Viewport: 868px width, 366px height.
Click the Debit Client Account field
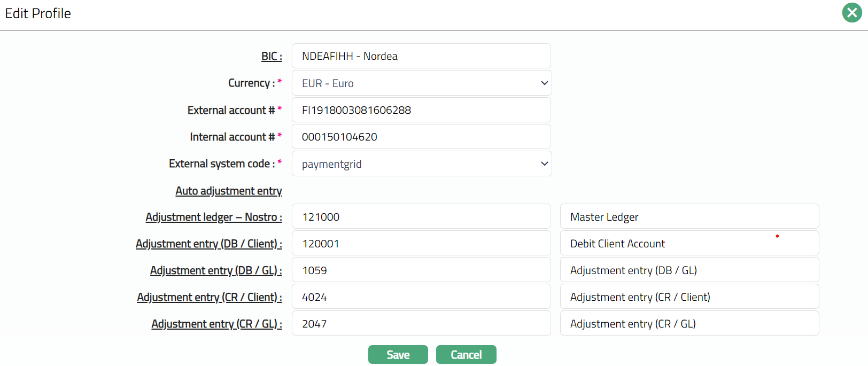click(689, 244)
